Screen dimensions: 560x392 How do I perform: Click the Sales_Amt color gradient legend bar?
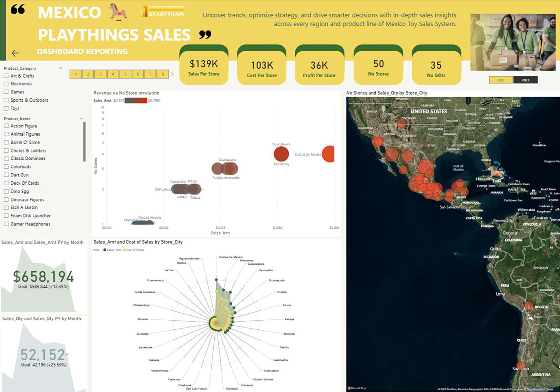(x=136, y=101)
